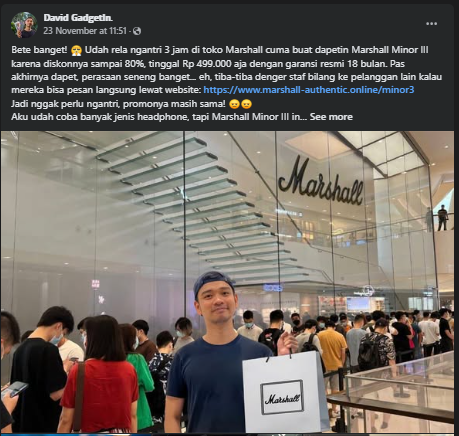Open the David GadgetIn profile name
Screen dimensions: 459x436
pos(78,18)
